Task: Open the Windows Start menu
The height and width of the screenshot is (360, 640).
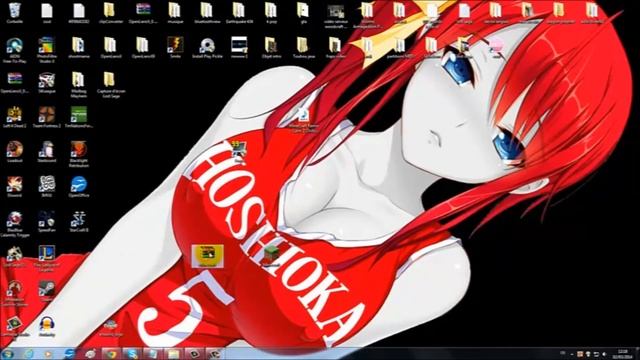Action: coord(7,353)
